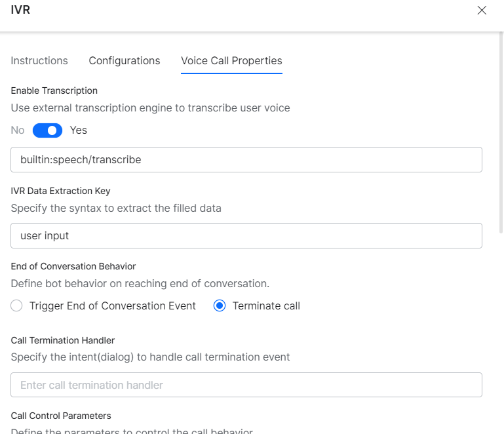Viewport: 504px width, 434px height.
Task: Choose the Terminate call radio button
Action: (220, 306)
